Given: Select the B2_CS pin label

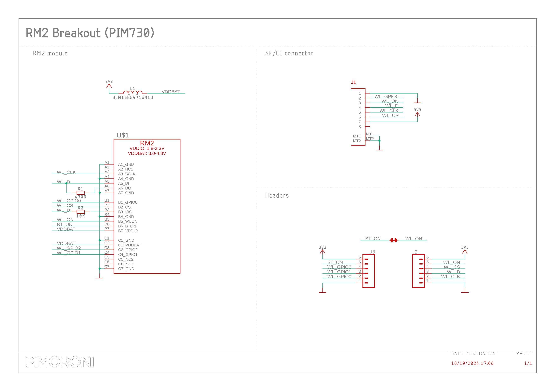Looking at the screenshot, I should (124, 207).
